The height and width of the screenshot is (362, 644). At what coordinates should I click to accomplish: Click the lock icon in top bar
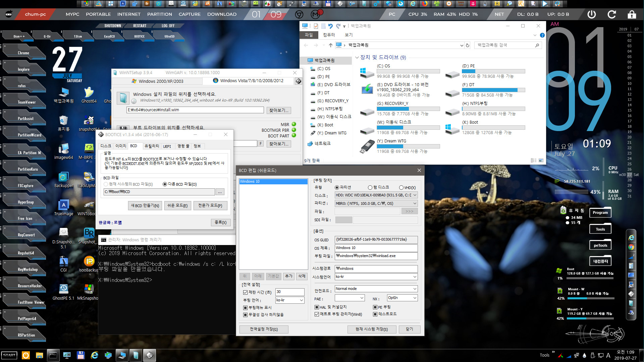coord(632,14)
